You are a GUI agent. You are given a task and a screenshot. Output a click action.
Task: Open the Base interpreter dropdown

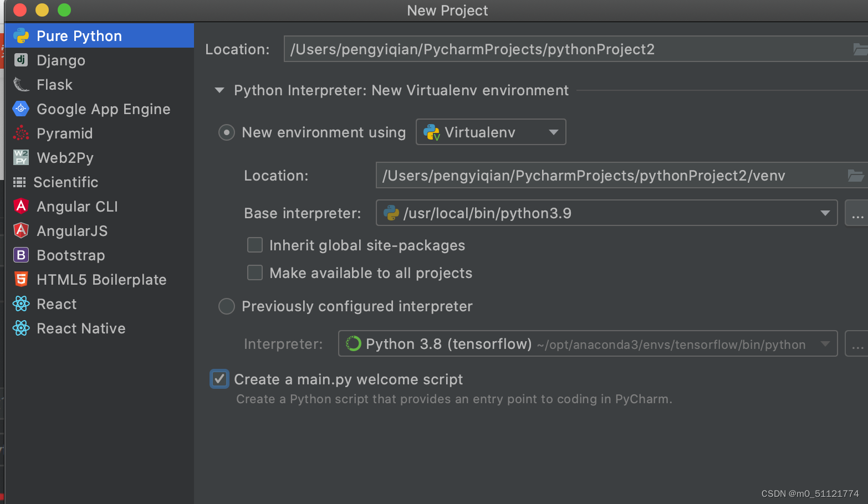click(x=825, y=213)
